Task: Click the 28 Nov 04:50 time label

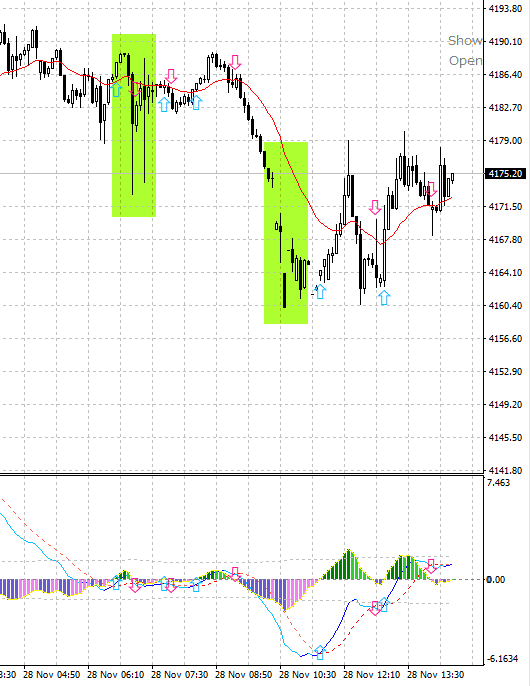Action: [x=52, y=675]
